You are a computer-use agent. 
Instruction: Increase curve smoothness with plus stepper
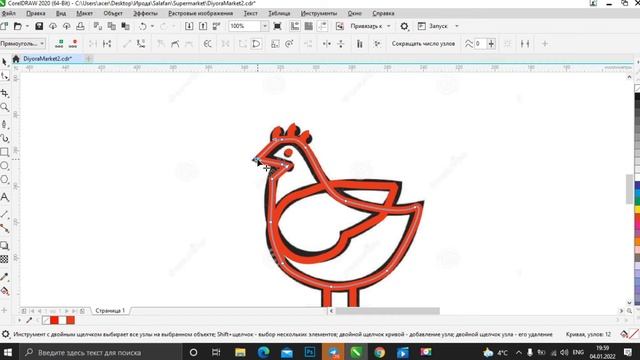[491, 44]
